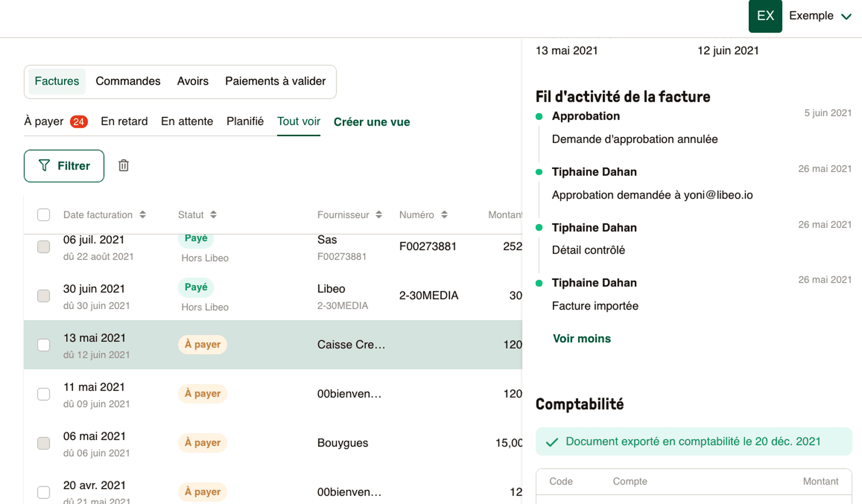Sort by Numéro column arrows

(444, 215)
